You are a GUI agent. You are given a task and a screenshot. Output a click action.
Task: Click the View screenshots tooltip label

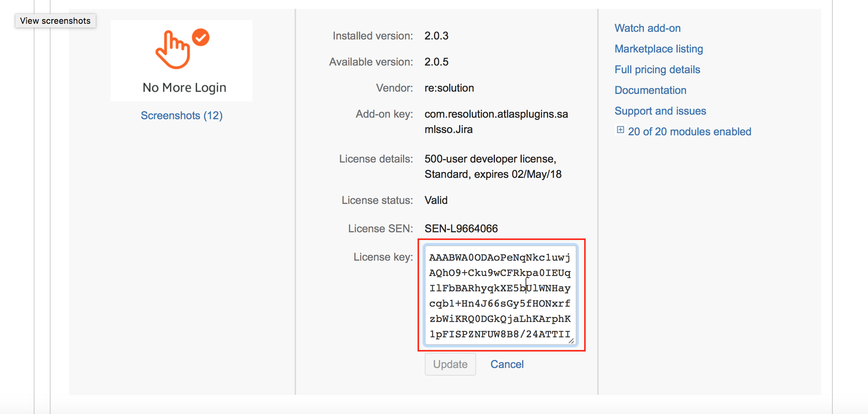[55, 21]
